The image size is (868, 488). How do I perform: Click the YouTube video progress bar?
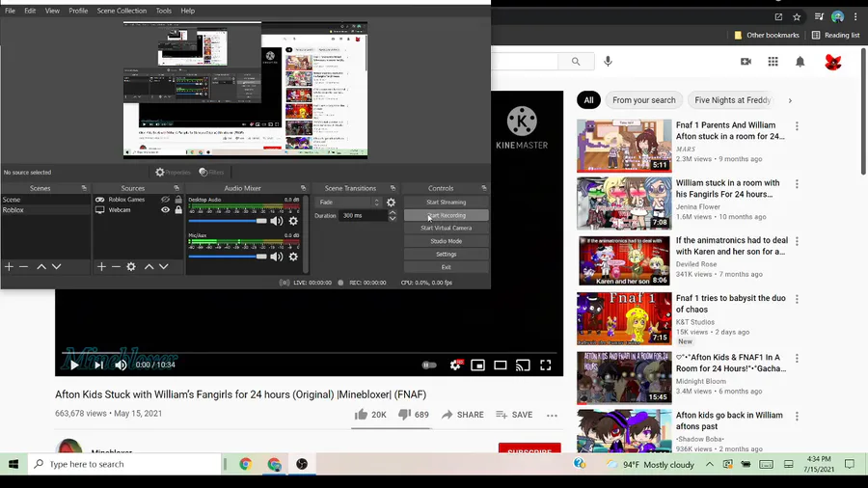[x=309, y=352]
